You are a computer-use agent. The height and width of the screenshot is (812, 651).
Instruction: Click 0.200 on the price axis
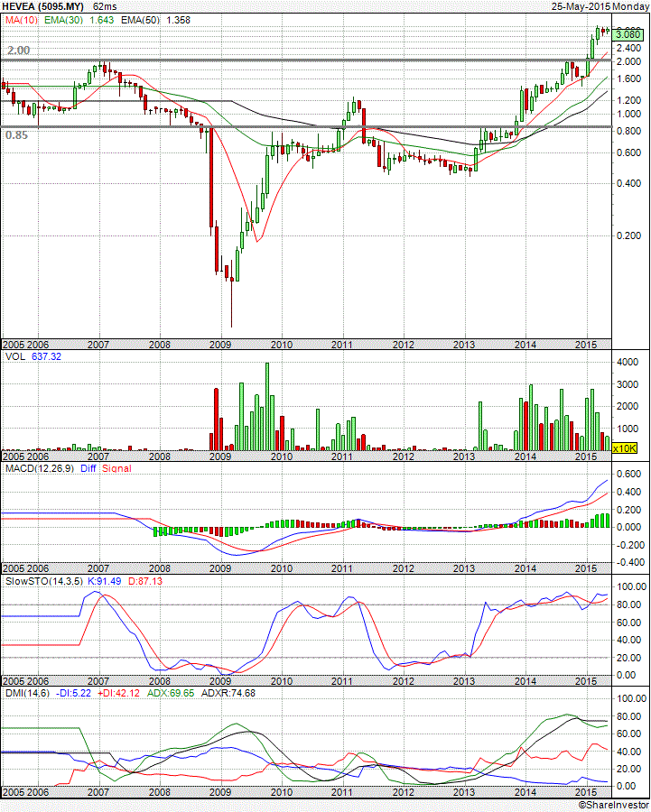[x=629, y=235]
